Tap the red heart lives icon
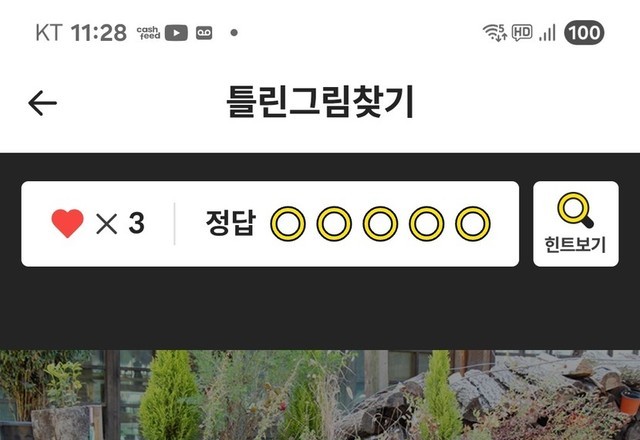 [67, 223]
